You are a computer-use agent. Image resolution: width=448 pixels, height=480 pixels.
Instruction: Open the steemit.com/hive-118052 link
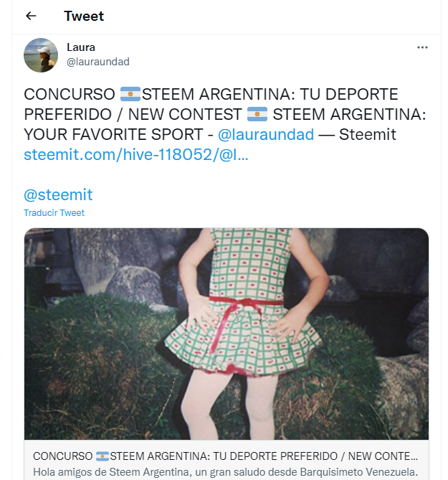point(136,154)
